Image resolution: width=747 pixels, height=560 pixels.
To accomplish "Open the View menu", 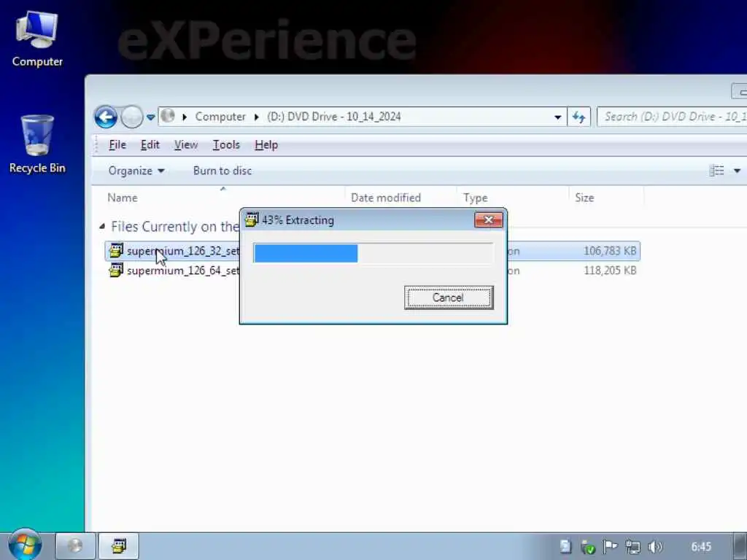I will [186, 145].
